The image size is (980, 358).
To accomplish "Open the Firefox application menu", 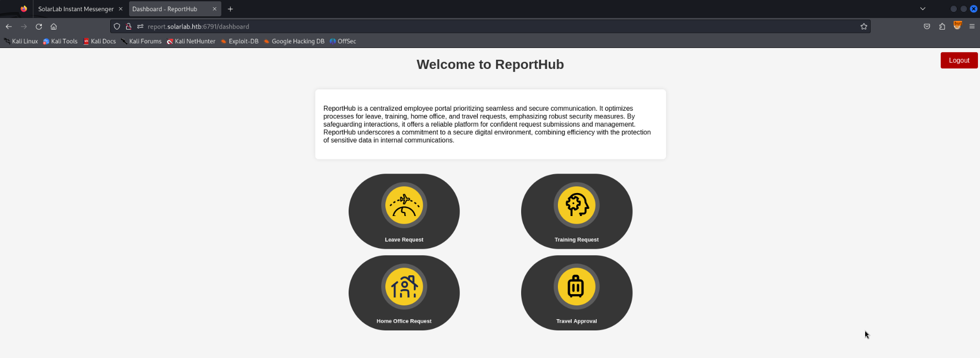I will coord(972,27).
